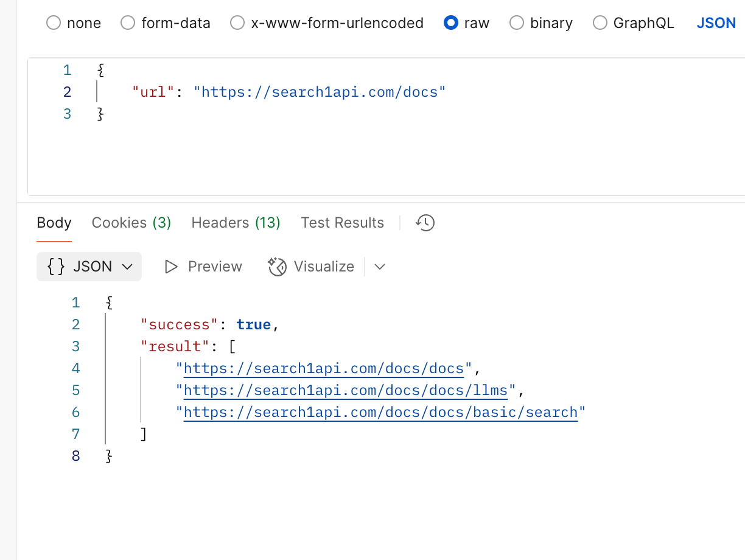Image resolution: width=745 pixels, height=560 pixels.
Task: Select the raw body radio button
Action: tap(451, 23)
